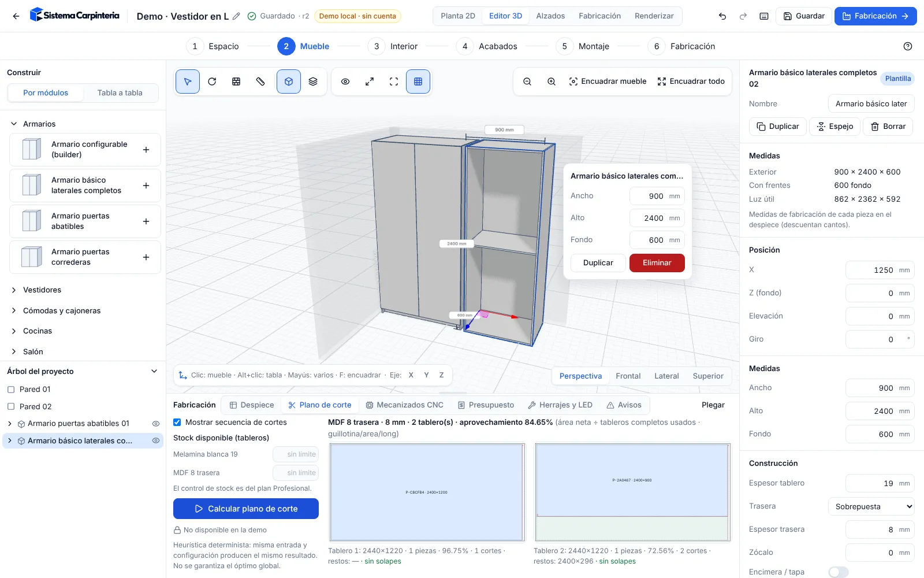Redo the last action
Image resolution: width=924 pixels, height=578 pixels.
pos(743,16)
